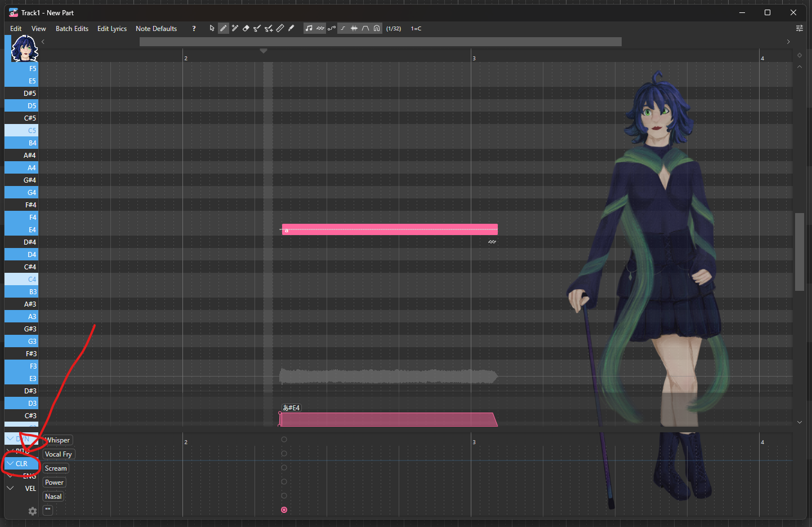Image resolution: width=812 pixels, height=527 pixels.
Task: Toggle phoneme envelope display icon
Action: click(x=365, y=28)
